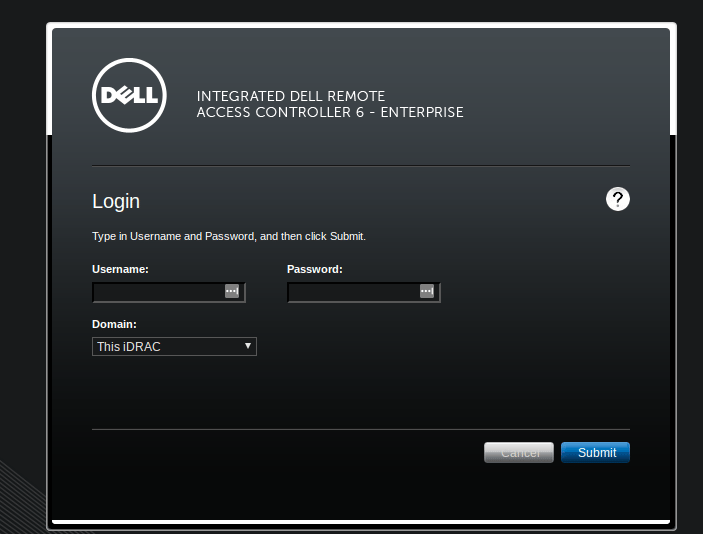This screenshot has width=703, height=534.
Task: Open the Domain dropdown showing This iDRAC
Action: (x=174, y=347)
